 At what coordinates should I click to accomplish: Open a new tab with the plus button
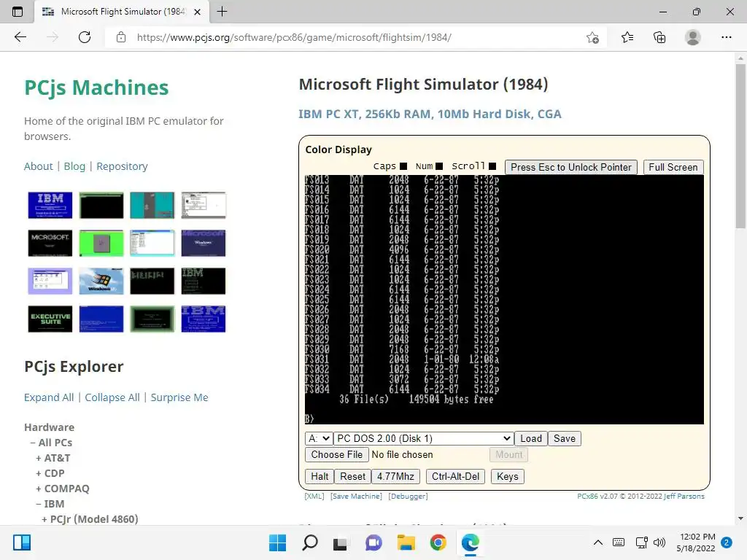222,12
